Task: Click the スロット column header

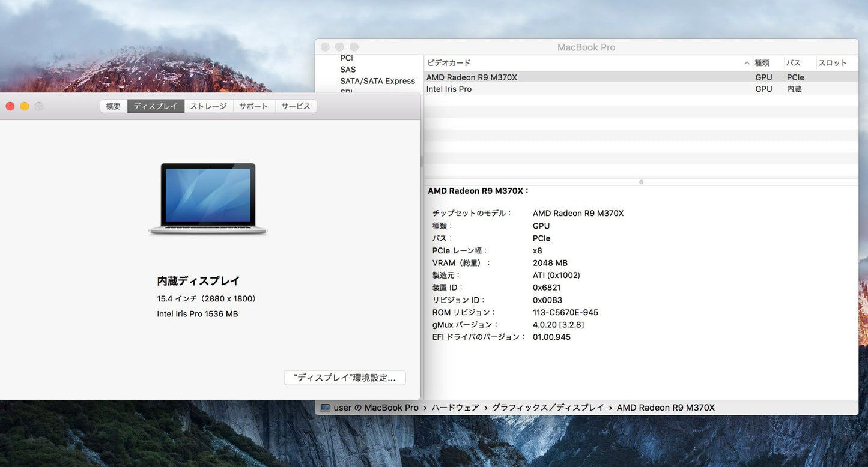Action: (x=837, y=63)
